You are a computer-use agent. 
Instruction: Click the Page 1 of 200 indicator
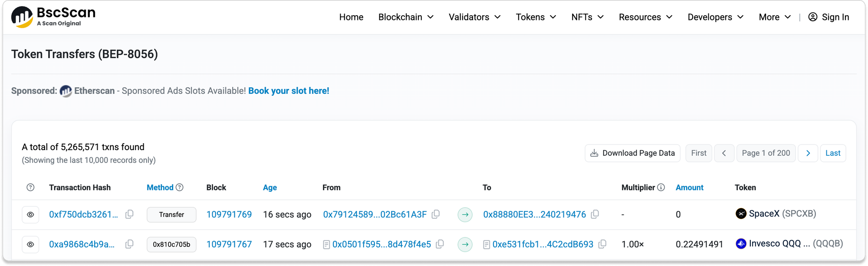(x=766, y=153)
